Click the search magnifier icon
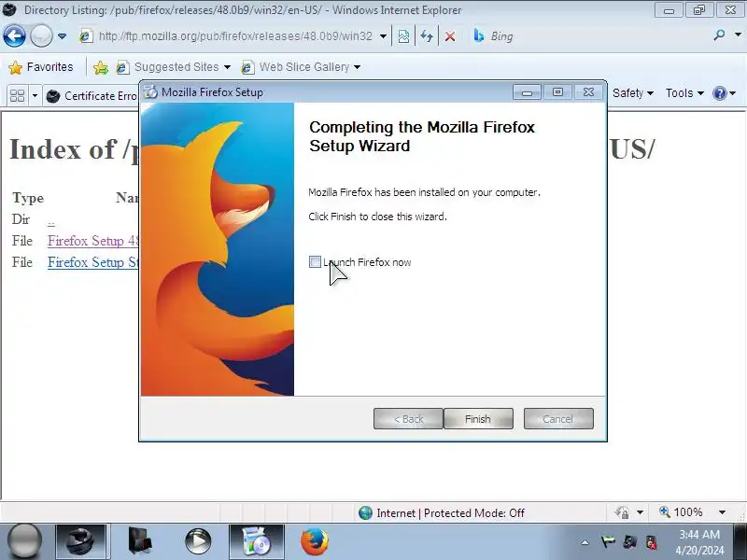 (719, 35)
